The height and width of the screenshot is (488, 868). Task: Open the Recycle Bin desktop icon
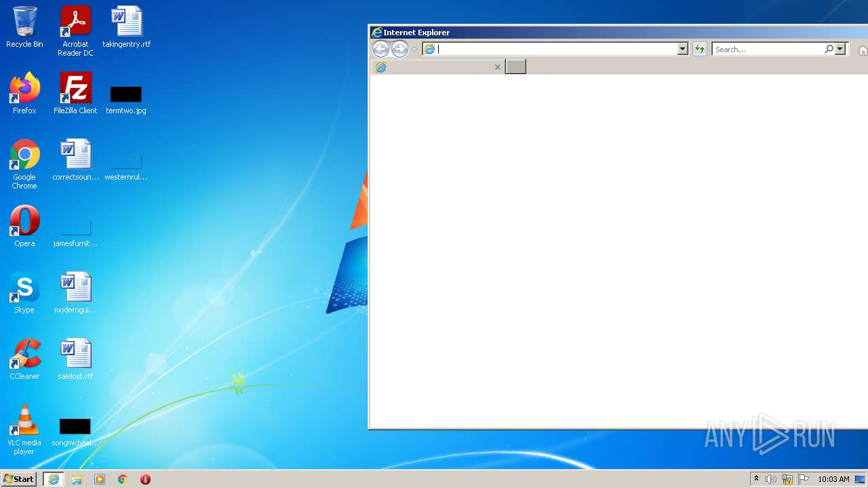(24, 27)
